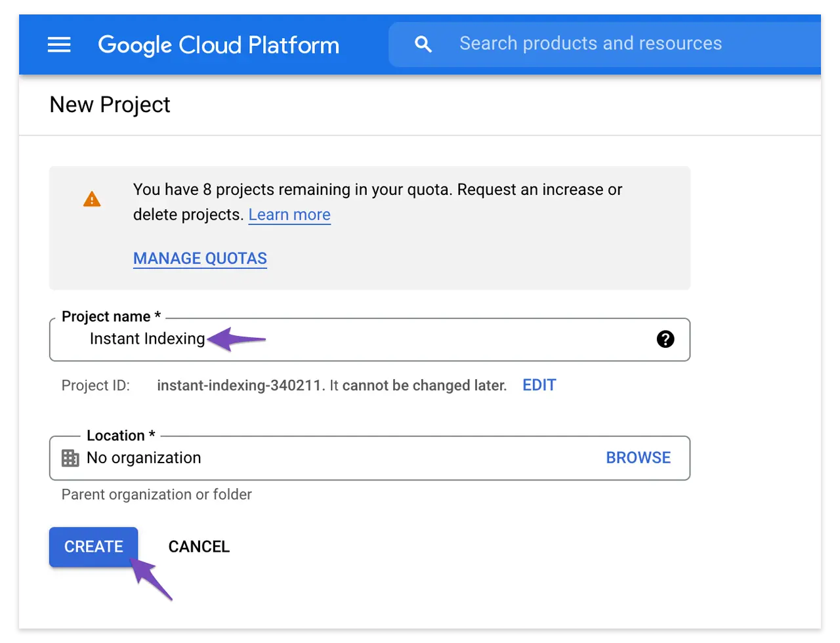Open the MANAGE QUOTAS link
The height and width of the screenshot is (643, 840).
pos(200,259)
